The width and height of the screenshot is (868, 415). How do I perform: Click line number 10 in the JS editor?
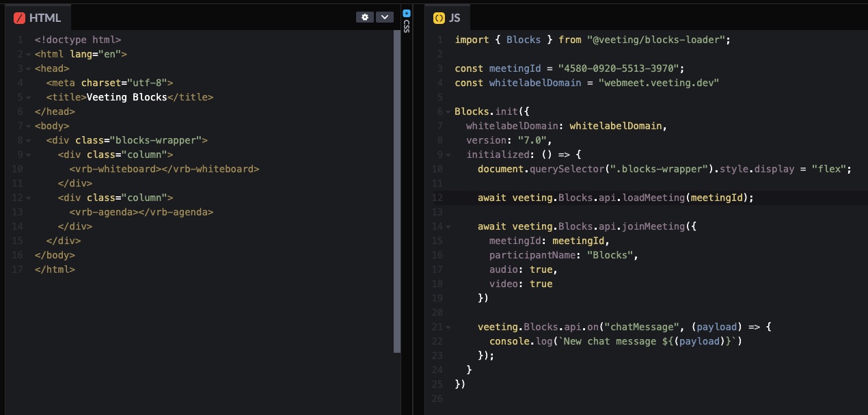(437, 168)
